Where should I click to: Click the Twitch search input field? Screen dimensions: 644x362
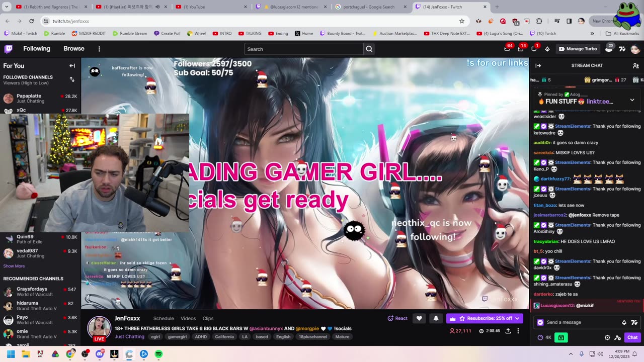pyautogui.click(x=303, y=49)
